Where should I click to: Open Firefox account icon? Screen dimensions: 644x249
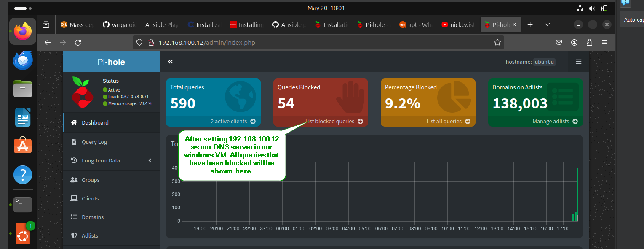point(574,42)
